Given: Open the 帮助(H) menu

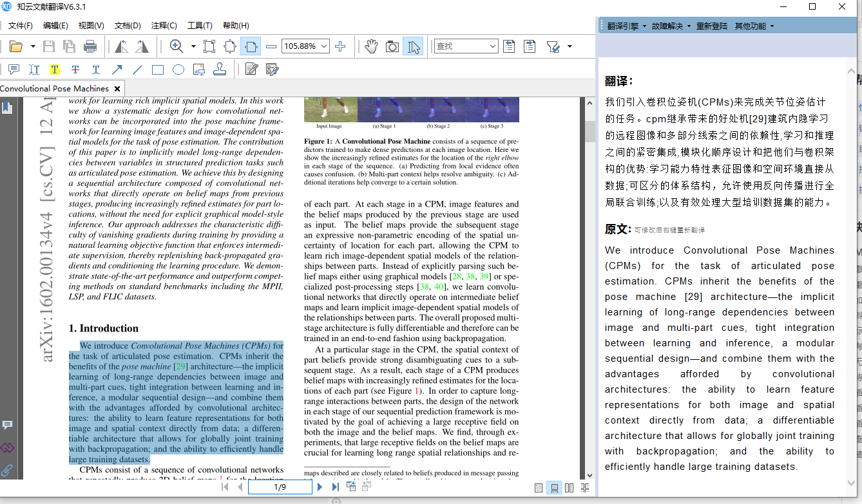Looking at the screenshot, I should 236,26.
